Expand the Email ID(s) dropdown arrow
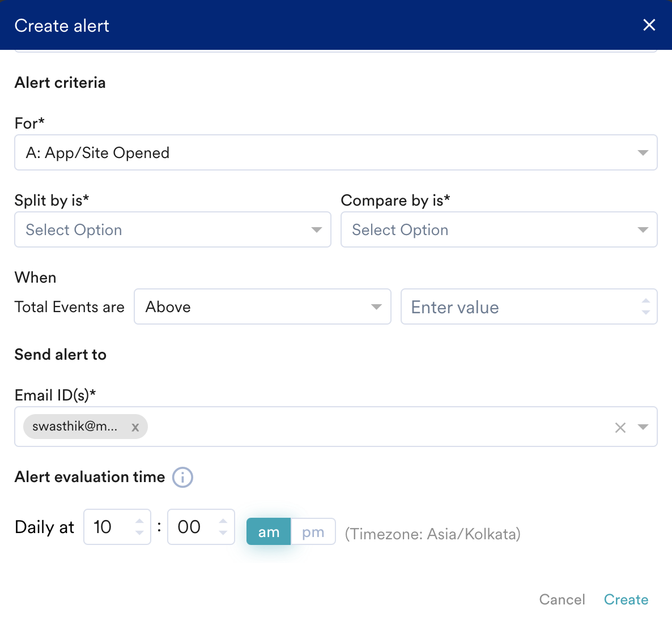672x622 pixels. point(643,427)
